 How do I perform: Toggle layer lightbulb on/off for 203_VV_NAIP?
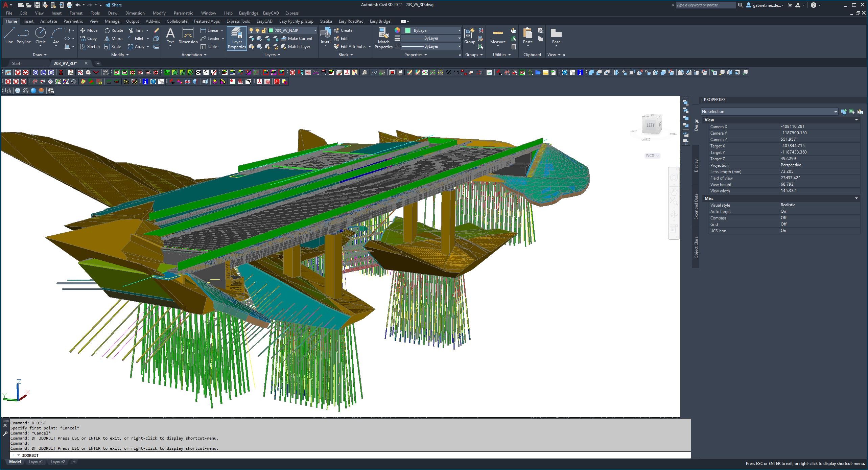[251, 30]
